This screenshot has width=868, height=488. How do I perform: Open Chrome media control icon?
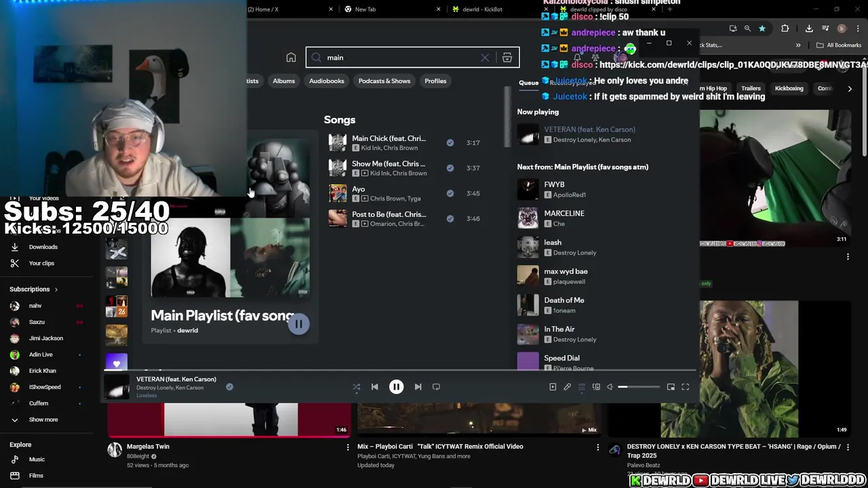coord(825,28)
